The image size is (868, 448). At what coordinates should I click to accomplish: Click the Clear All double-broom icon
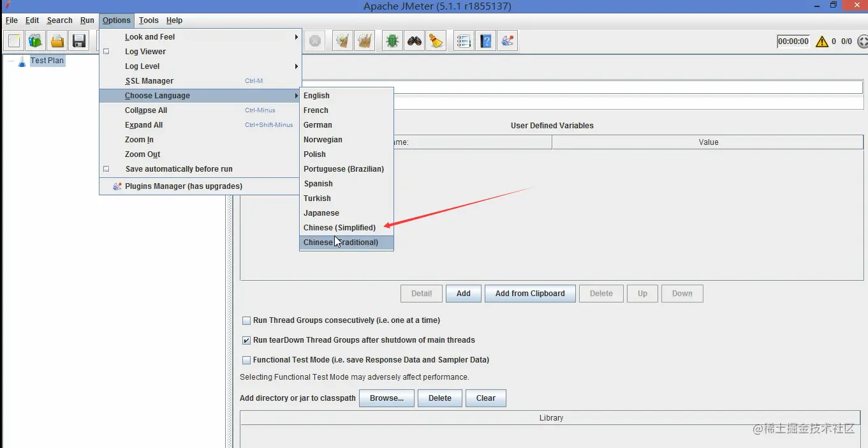(x=364, y=41)
